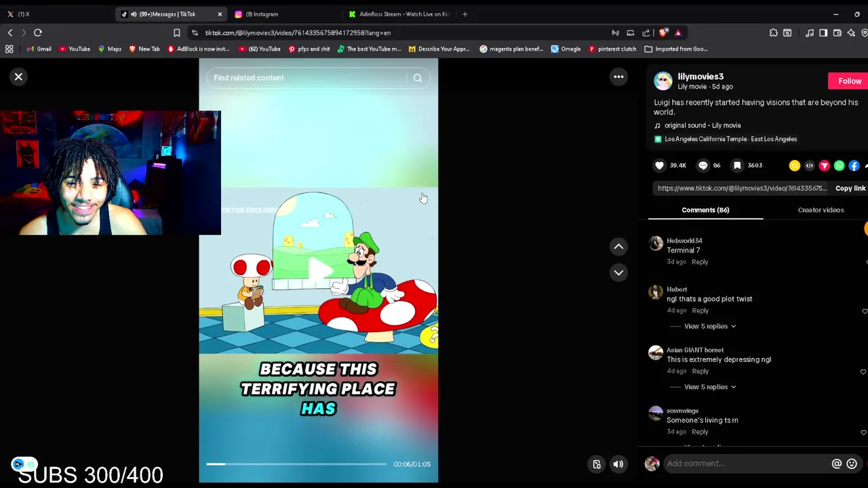This screenshot has height=488, width=868.
Task: Reply to sownwings' comment
Action: pyautogui.click(x=700, y=432)
